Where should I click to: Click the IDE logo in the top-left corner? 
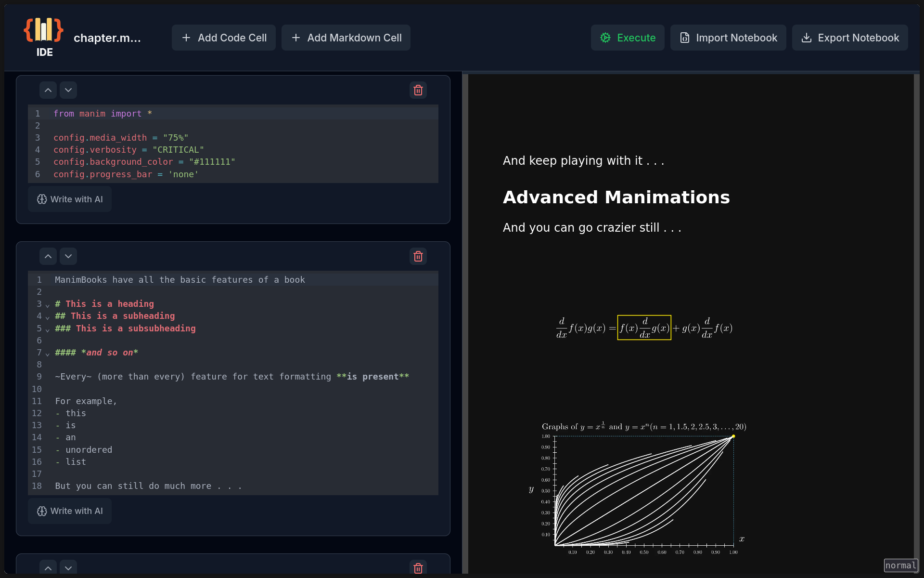44,38
